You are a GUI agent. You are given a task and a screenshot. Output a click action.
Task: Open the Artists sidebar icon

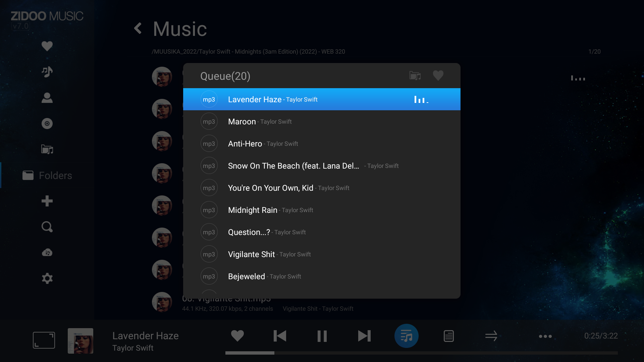(47, 98)
